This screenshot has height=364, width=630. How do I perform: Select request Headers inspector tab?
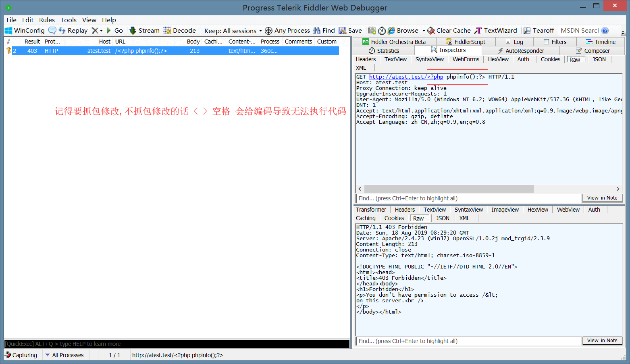[366, 59]
